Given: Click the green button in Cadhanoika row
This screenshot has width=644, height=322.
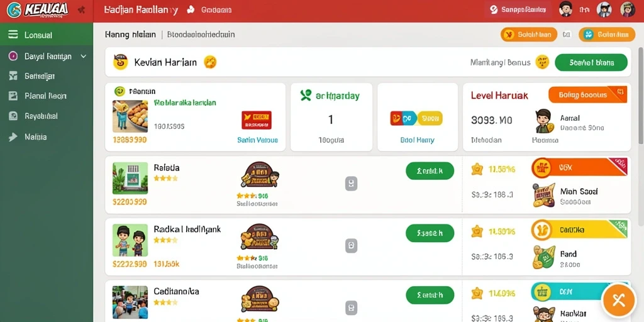Looking at the screenshot, I should [x=430, y=295].
